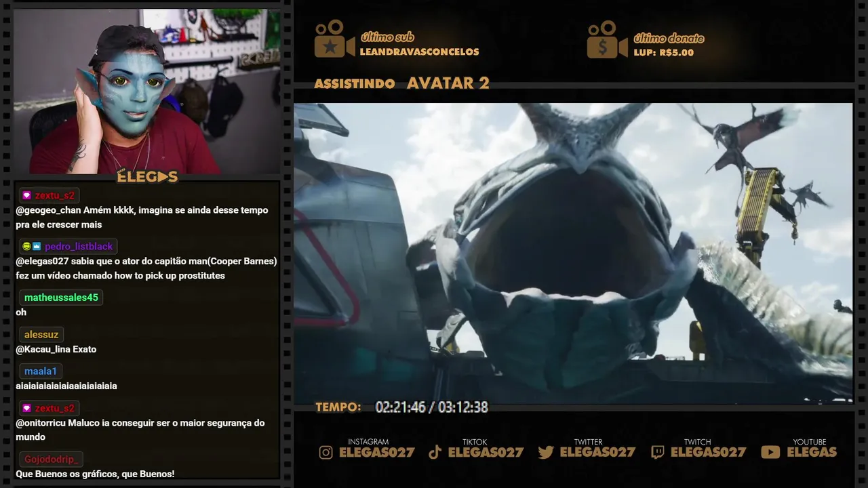The height and width of the screenshot is (488, 868).
Task: Select chat username maala1
Action: (41, 371)
